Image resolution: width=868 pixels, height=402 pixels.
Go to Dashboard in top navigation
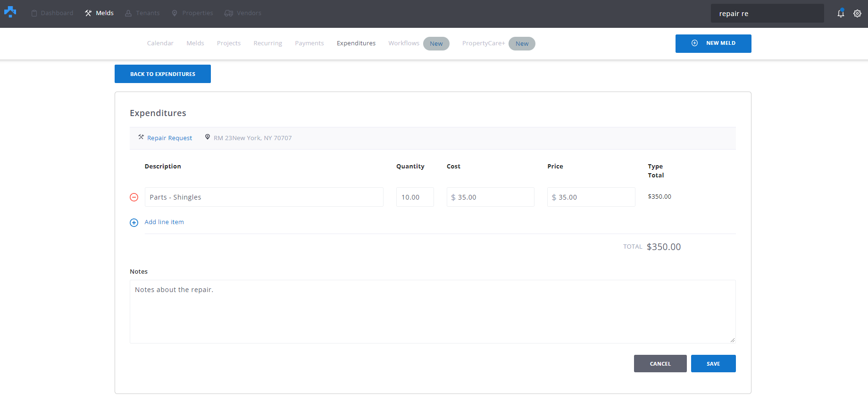click(57, 13)
